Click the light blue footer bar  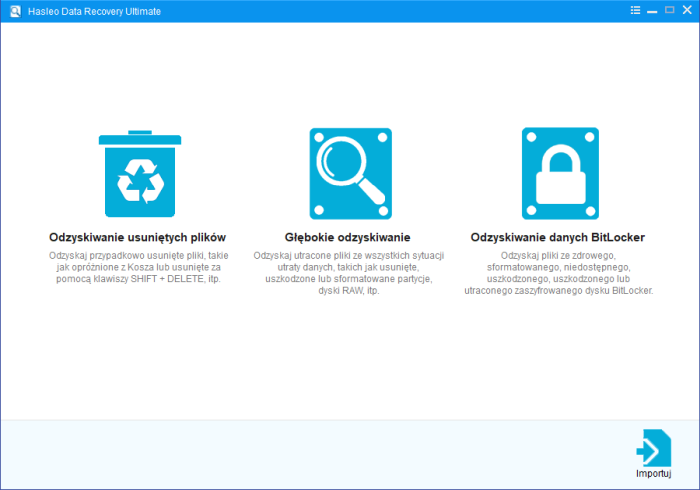pyautogui.click(x=300, y=453)
